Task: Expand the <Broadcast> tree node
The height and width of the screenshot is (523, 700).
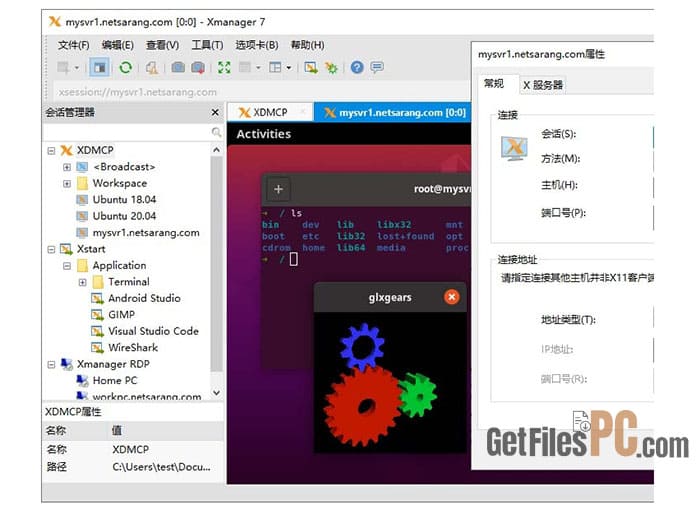Action: 67,167
